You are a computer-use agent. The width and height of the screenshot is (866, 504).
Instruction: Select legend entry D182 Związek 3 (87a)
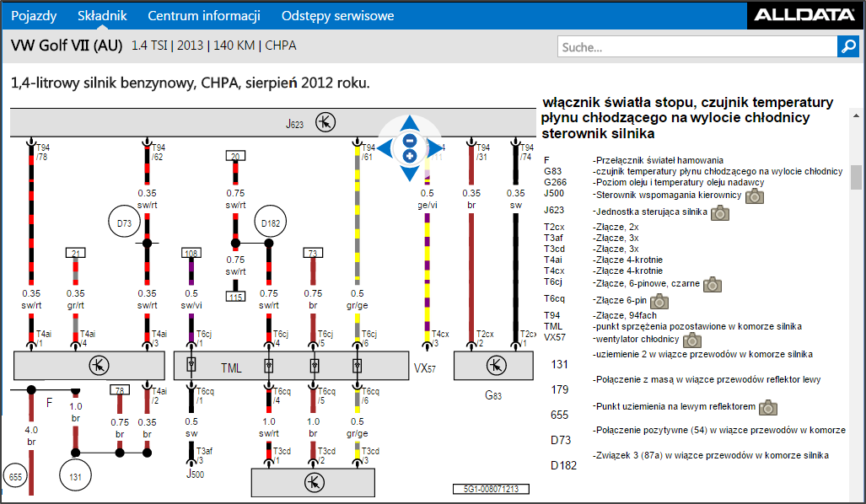click(689, 460)
